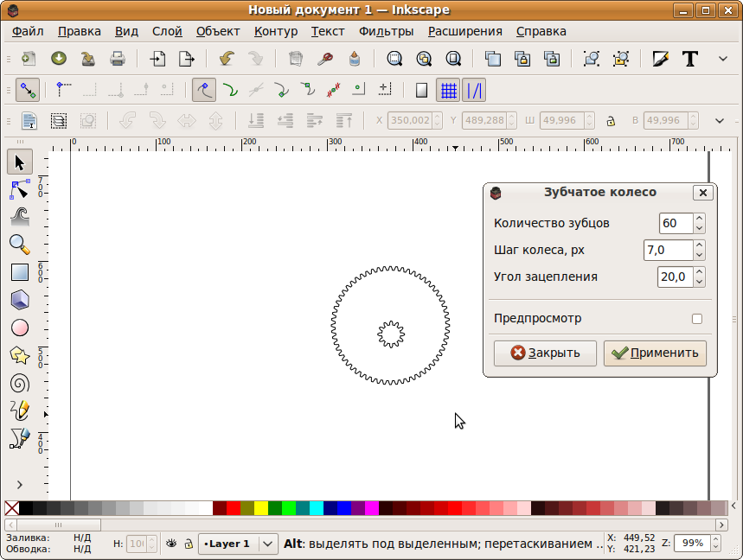Click the Export icon
The image size is (743, 560).
(x=187, y=59)
